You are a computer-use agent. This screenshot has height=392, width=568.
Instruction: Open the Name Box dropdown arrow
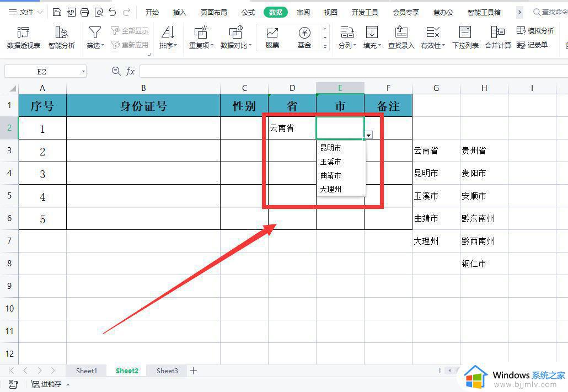[83, 71]
